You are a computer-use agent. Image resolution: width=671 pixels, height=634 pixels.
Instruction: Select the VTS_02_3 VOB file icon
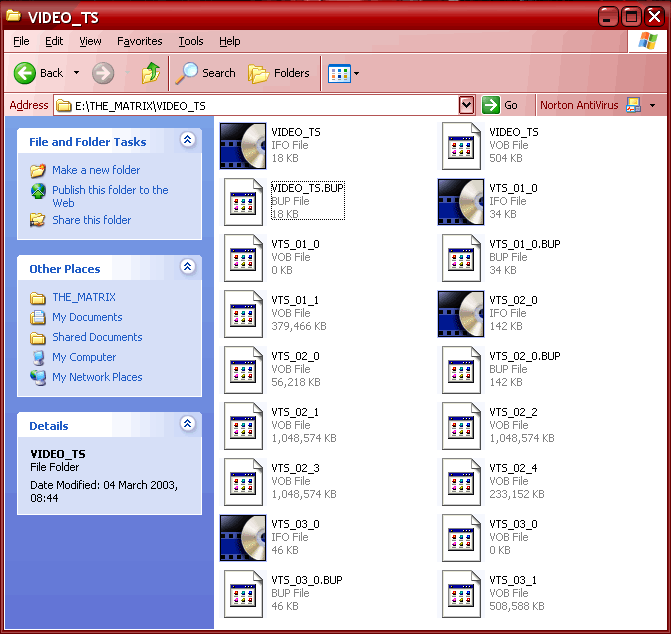pos(243,483)
